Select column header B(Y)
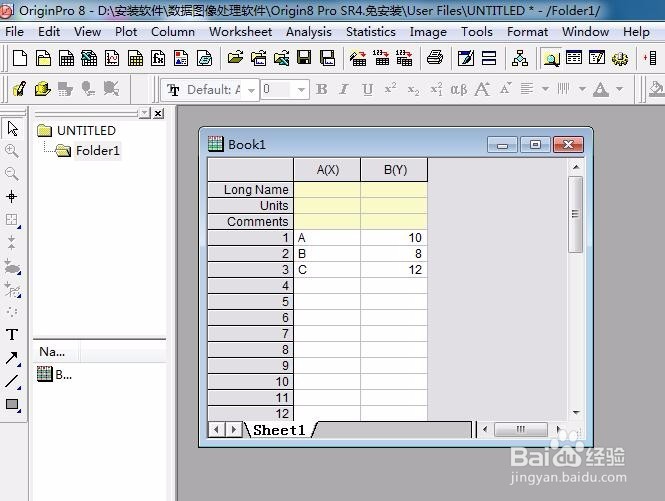 pyautogui.click(x=394, y=170)
